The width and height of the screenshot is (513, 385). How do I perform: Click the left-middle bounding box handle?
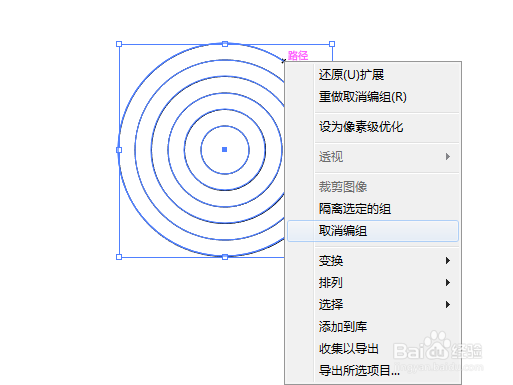pos(119,150)
